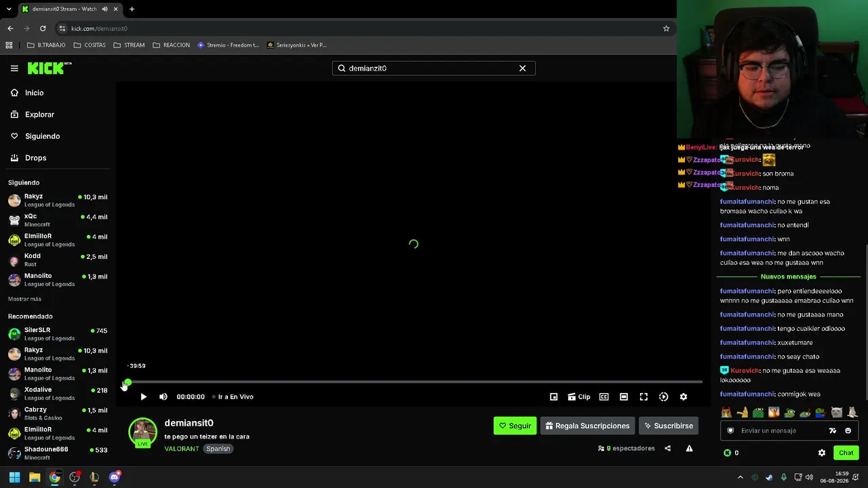Image resolution: width=868 pixels, height=488 pixels.
Task: Open SilerSLR from Recomendado
Action: (58, 333)
